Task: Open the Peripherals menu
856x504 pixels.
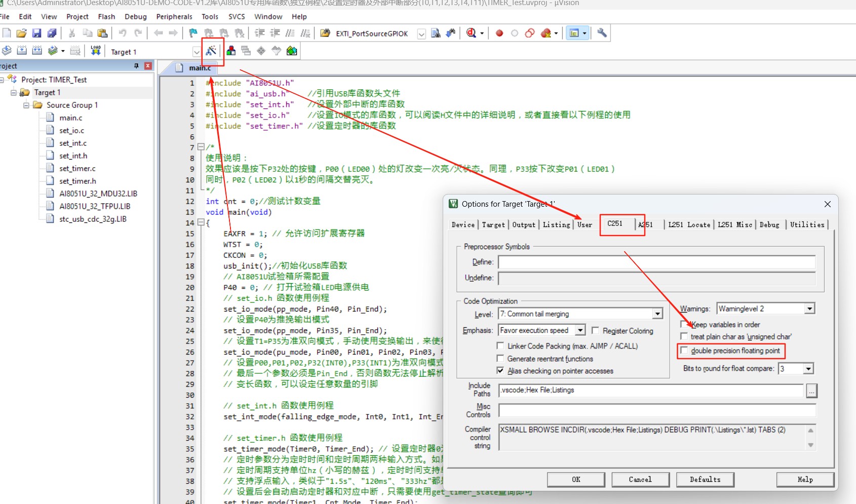Action: point(174,17)
